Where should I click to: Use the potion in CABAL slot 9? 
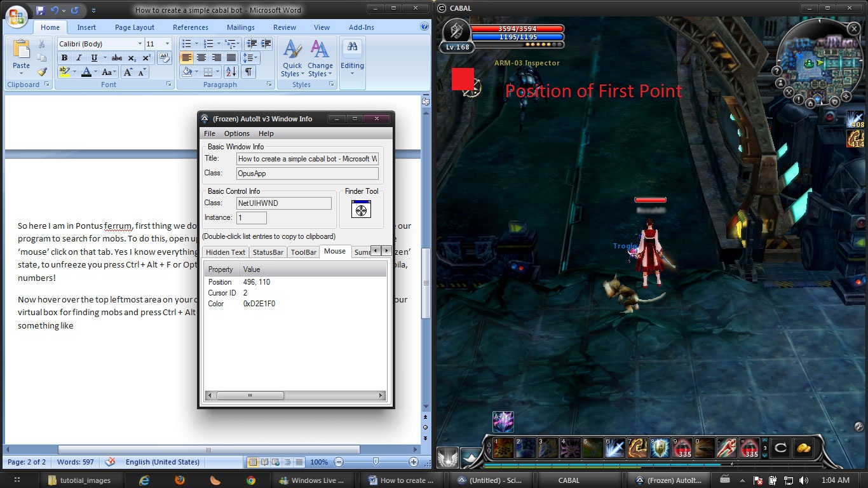click(682, 448)
